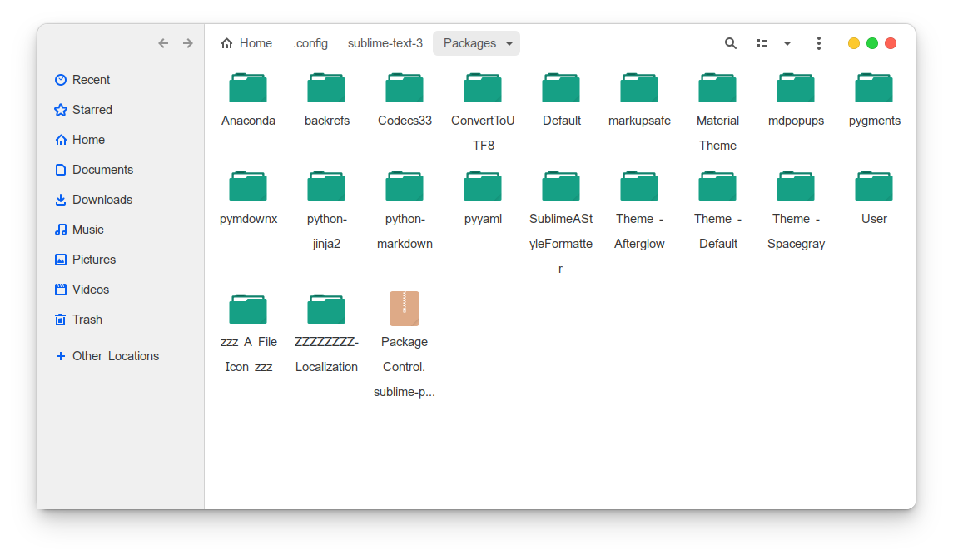This screenshot has height=560, width=953.
Task: Open Music in sidebar
Action: (79, 230)
